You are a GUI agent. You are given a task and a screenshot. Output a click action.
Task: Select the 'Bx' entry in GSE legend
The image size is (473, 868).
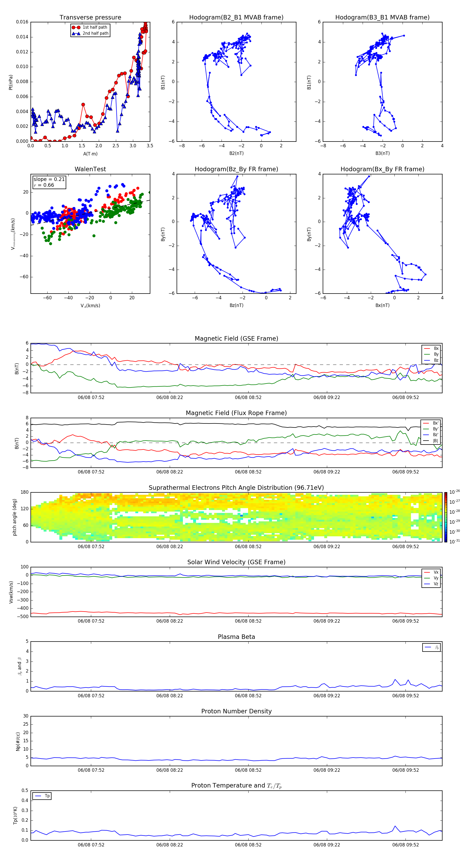[431, 349]
